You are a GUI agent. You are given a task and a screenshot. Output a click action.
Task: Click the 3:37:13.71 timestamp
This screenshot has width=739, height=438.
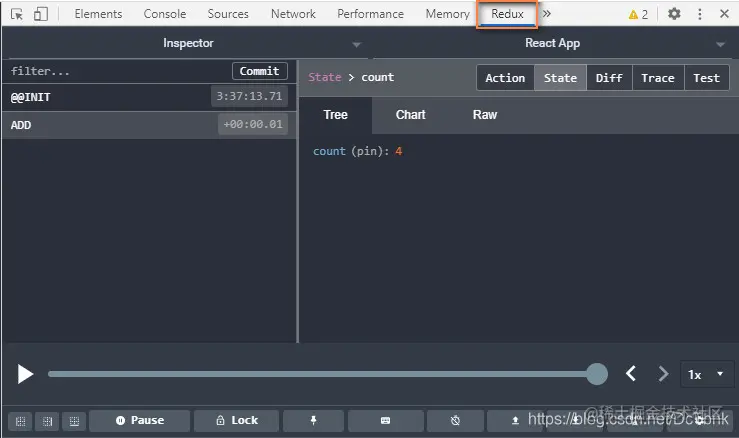pos(249,96)
